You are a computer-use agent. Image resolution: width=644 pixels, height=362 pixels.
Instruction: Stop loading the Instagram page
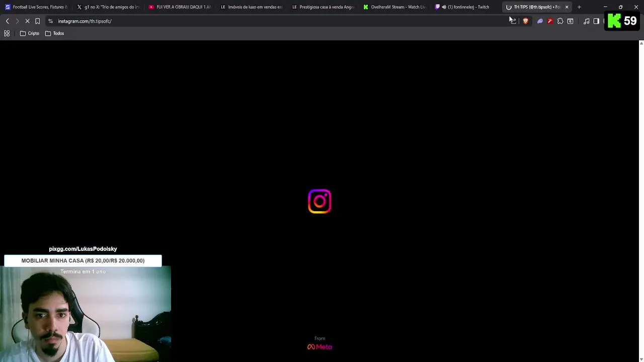click(x=27, y=21)
